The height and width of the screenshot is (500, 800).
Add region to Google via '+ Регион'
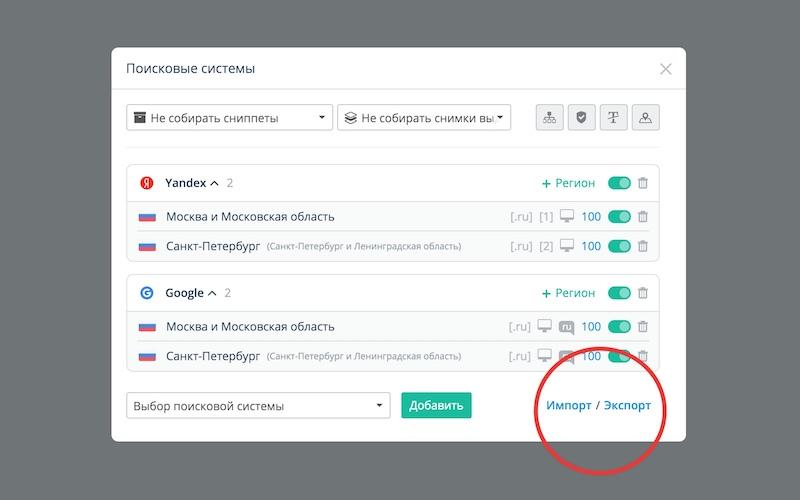tap(568, 293)
